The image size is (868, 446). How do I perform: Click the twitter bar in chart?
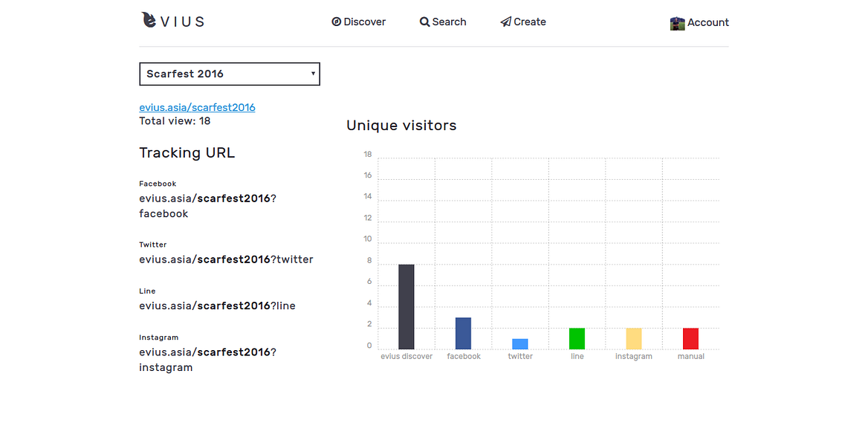pyautogui.click(x=520, y=344)
